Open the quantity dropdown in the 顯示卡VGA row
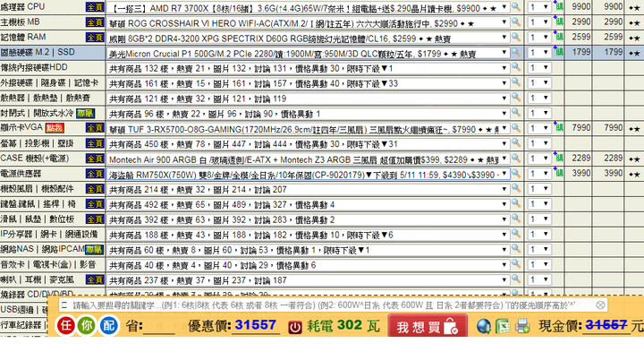 point(538,128)
